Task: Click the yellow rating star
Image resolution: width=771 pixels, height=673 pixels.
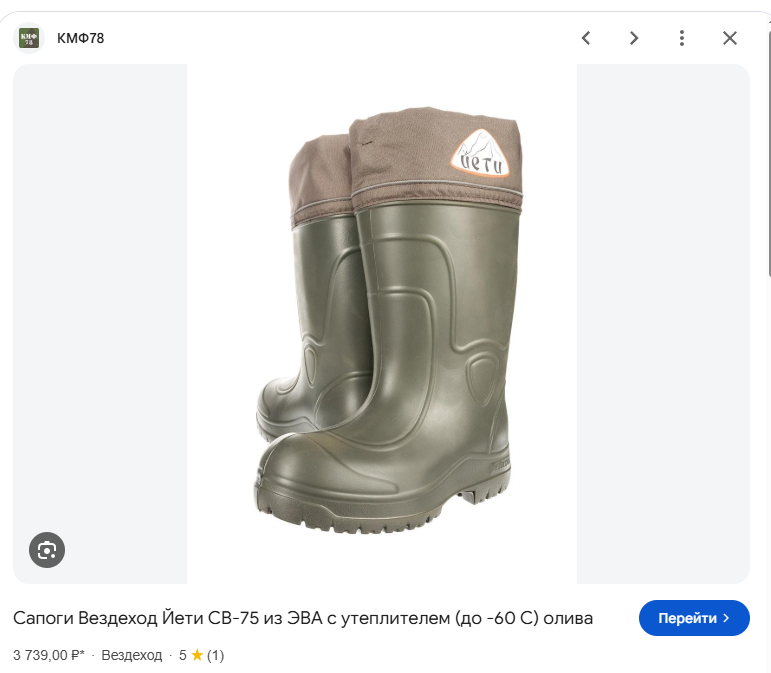Action: tap(197, 655)
